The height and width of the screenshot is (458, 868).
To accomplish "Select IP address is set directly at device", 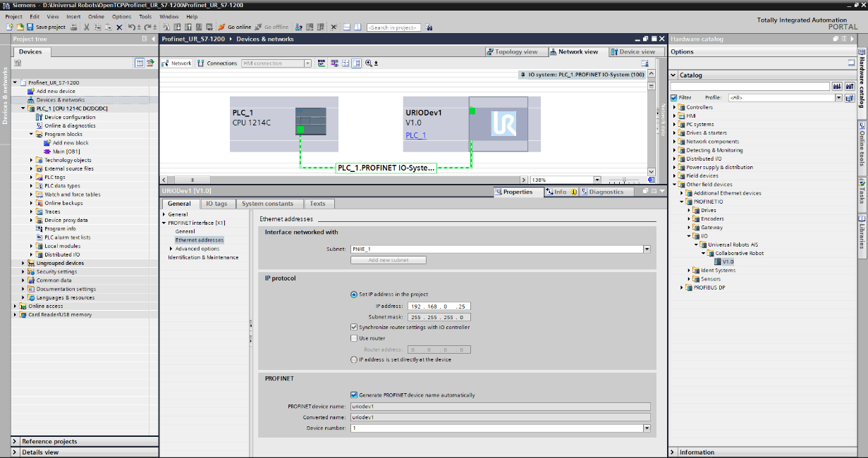I will [x=354, y=359].
